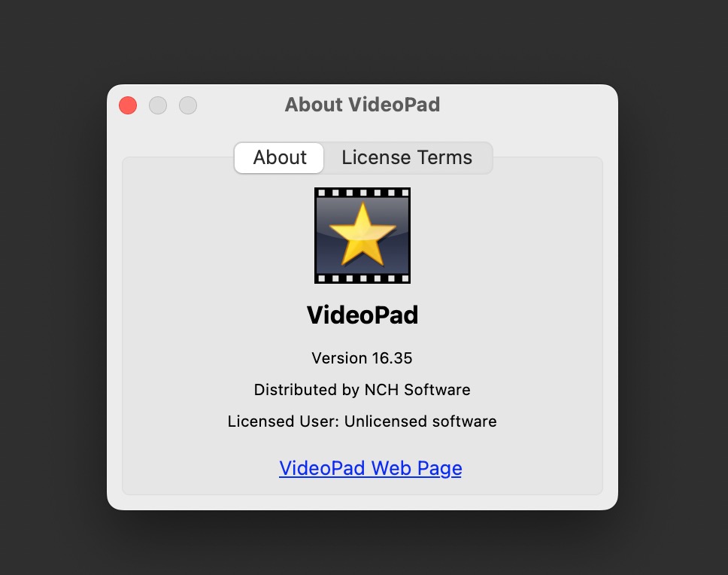This screenshot has height=575, width=728.
Task: Click the Version 16.35 text
Action: [x=362, y=358]
